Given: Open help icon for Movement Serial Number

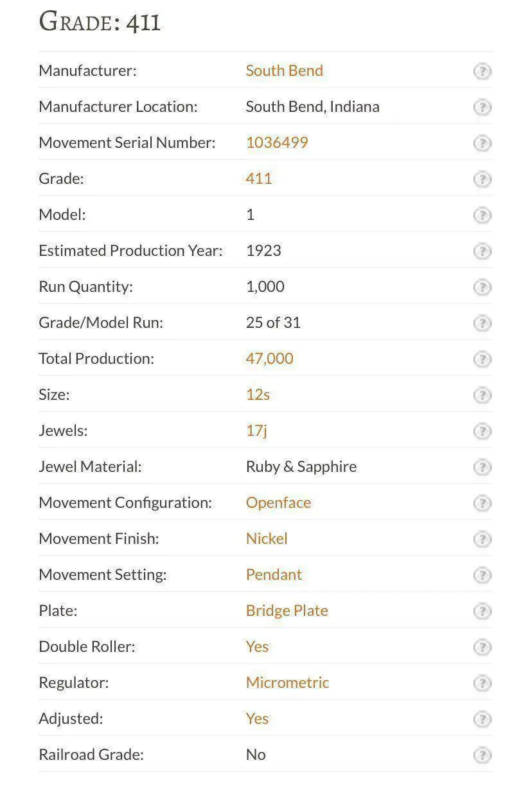Looking at the screenshot, I should coord(482,143).
